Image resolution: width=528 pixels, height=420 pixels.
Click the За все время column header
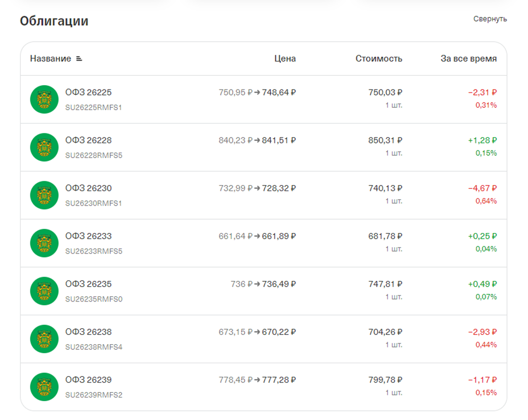(x=468, y=58)
